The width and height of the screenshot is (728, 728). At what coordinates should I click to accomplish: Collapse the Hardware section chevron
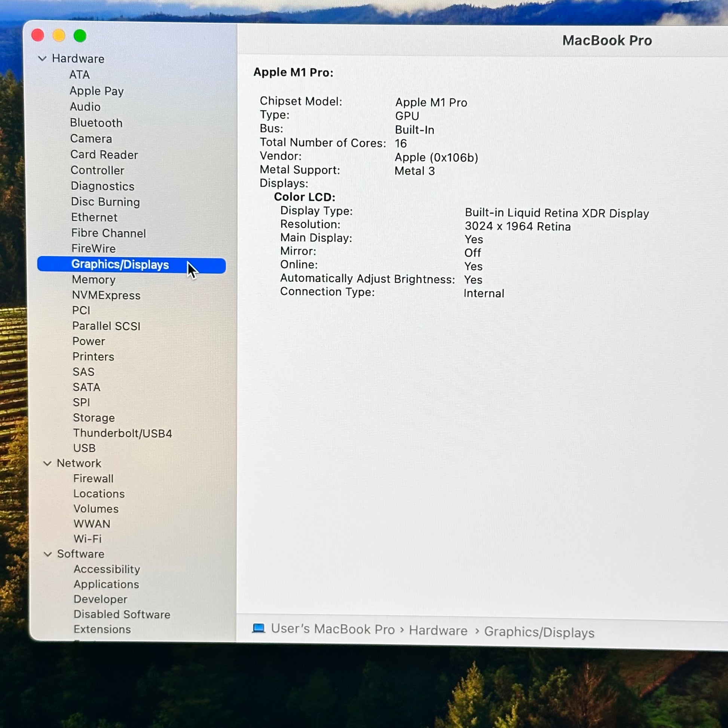coord(43,58)
